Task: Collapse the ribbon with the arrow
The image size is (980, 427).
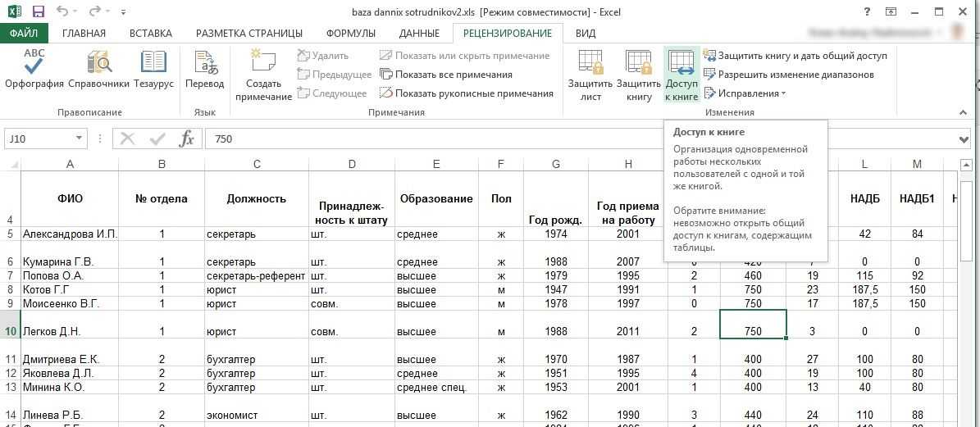Action: 963,112
